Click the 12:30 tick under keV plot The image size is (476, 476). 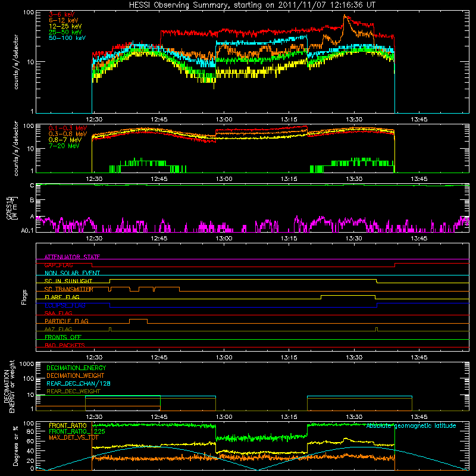pos(94,120)
